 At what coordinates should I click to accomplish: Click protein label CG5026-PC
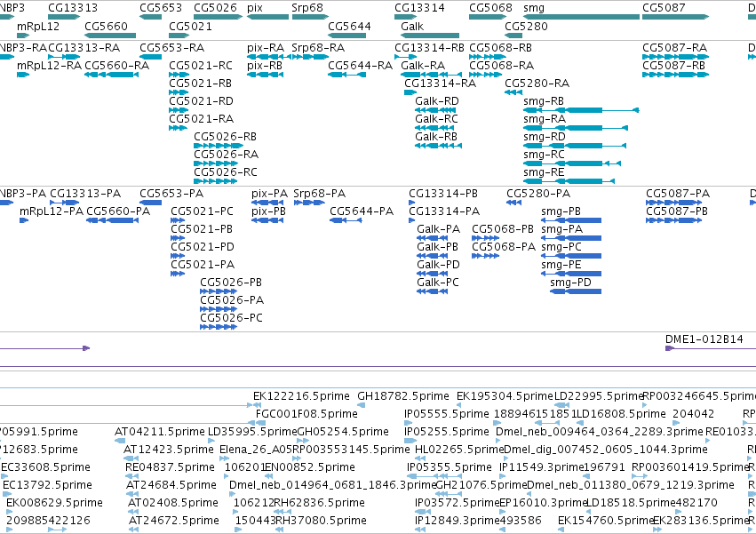click(232, 319)
